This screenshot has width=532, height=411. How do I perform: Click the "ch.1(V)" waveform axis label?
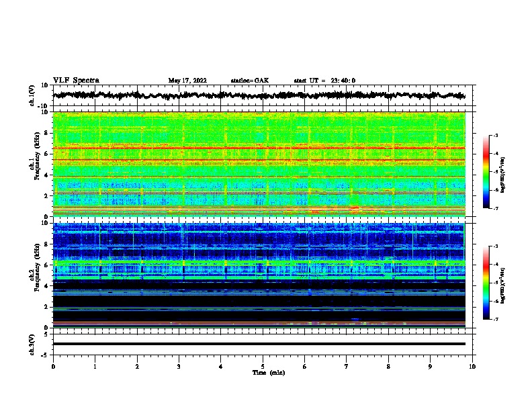coord(32,95)
